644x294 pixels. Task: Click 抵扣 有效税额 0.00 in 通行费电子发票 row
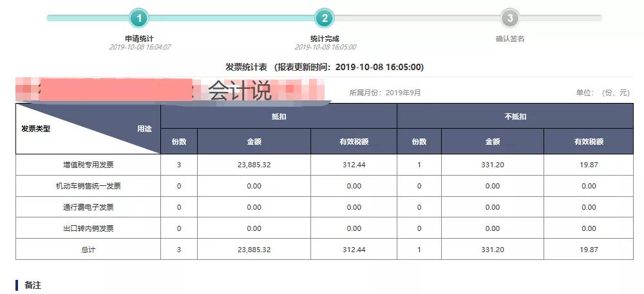pos(354,208)
